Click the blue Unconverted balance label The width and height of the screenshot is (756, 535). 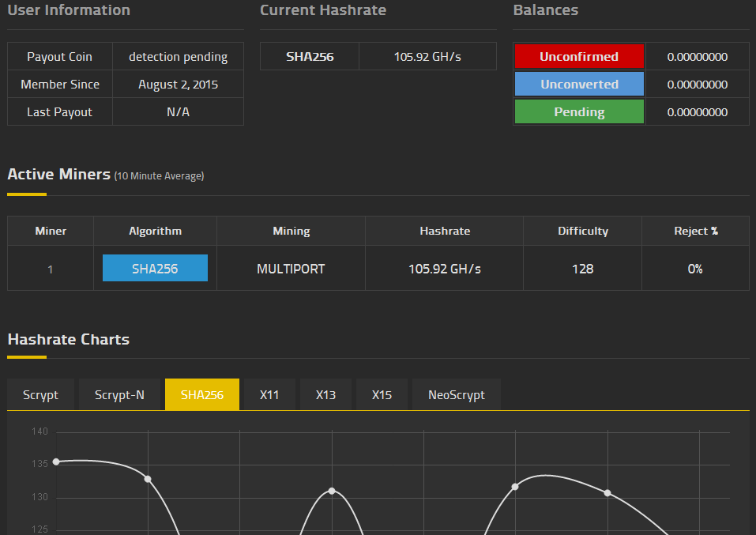579,85
